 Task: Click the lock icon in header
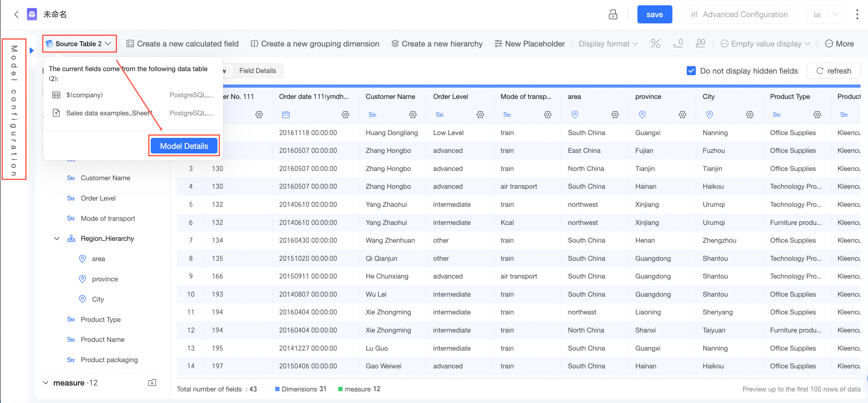pyautogui.click(x=612, y=14)
